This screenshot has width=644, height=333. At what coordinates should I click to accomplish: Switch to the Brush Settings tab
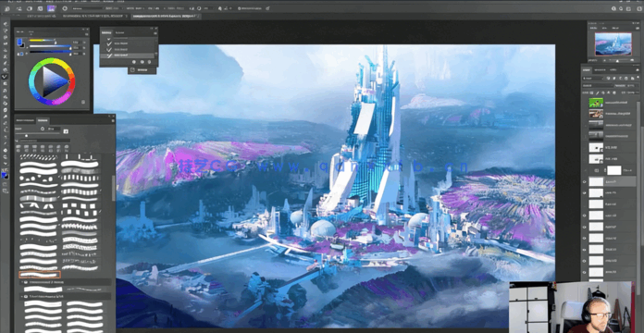click(25, 120)
